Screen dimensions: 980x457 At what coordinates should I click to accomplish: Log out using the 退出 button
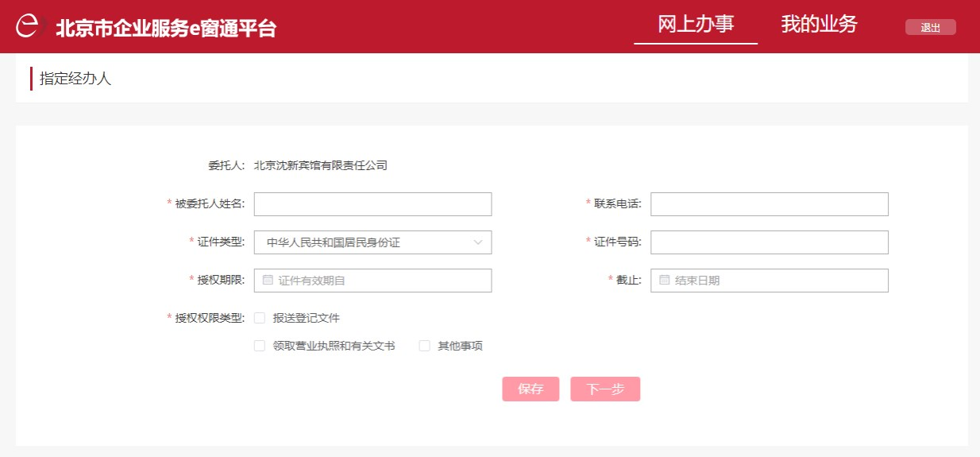click(930, 28)
